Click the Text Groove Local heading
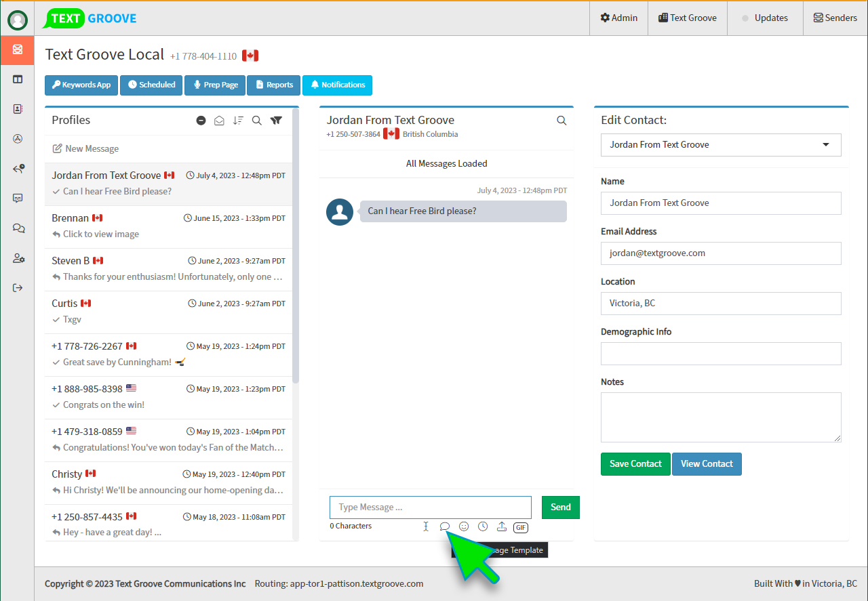868x601 pixels. [104, 55]
